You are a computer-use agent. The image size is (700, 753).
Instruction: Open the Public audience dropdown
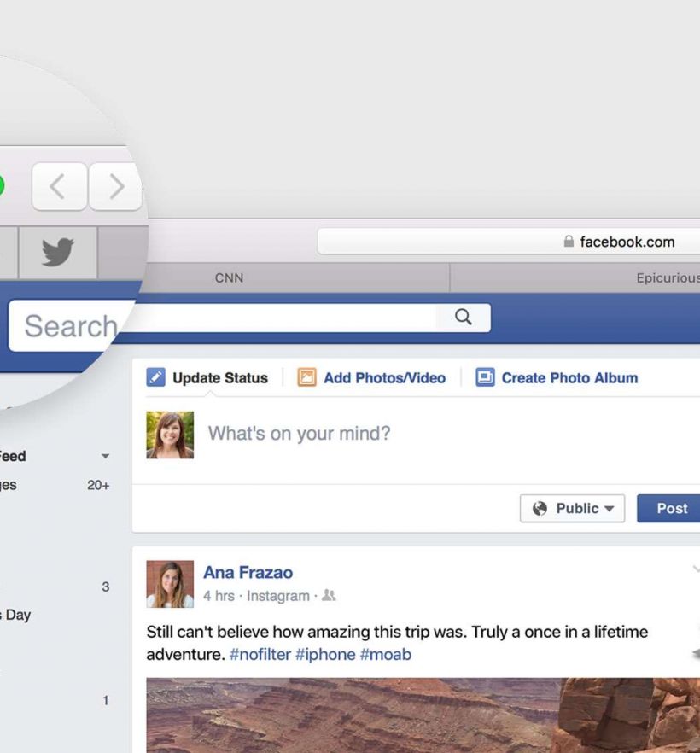click(572, 508)
